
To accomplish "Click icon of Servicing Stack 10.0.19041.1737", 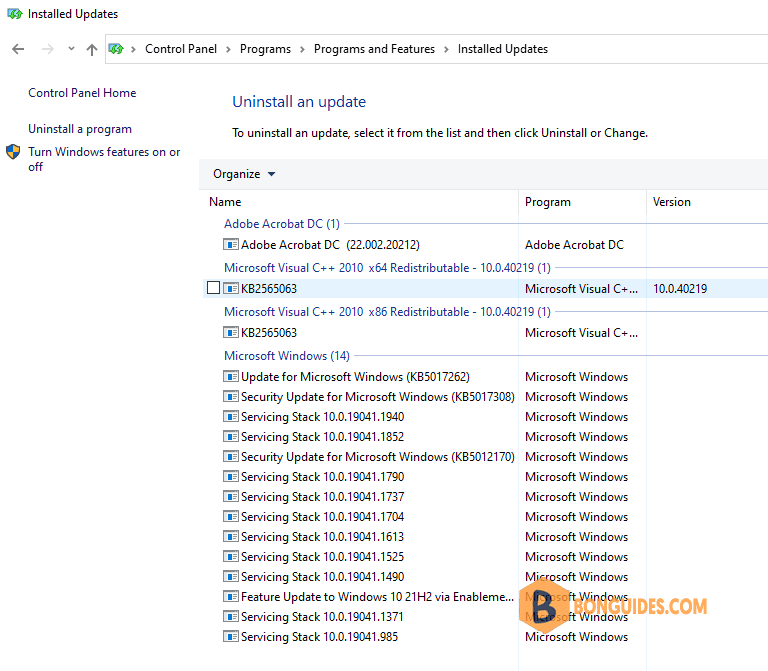I will (x=231, y=496).
